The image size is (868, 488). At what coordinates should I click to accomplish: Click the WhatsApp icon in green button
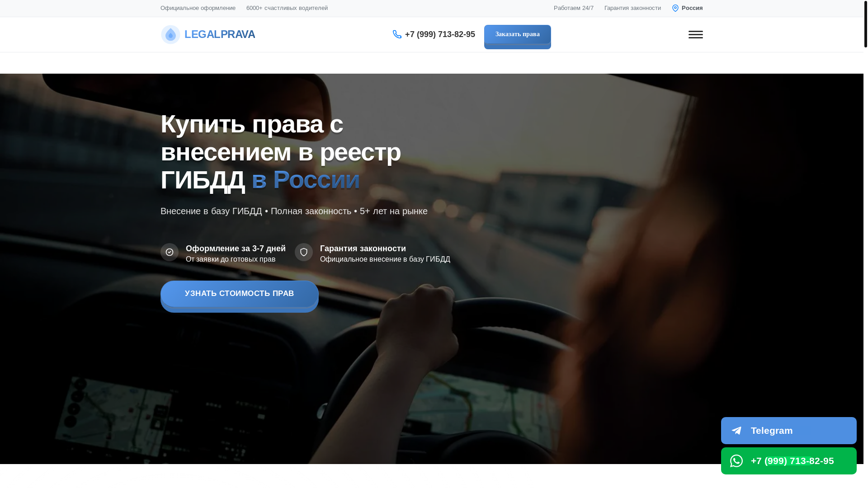[736, 461]
